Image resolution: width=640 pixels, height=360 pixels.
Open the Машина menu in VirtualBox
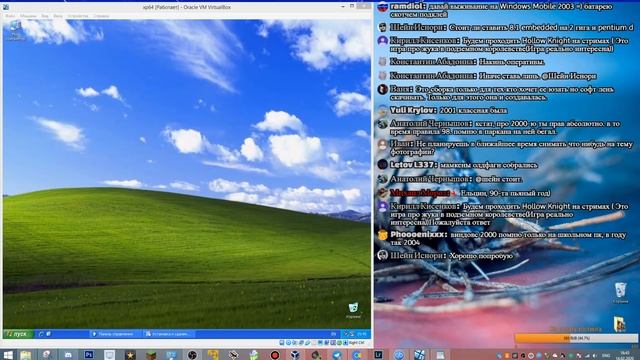(x=28, y=16)
